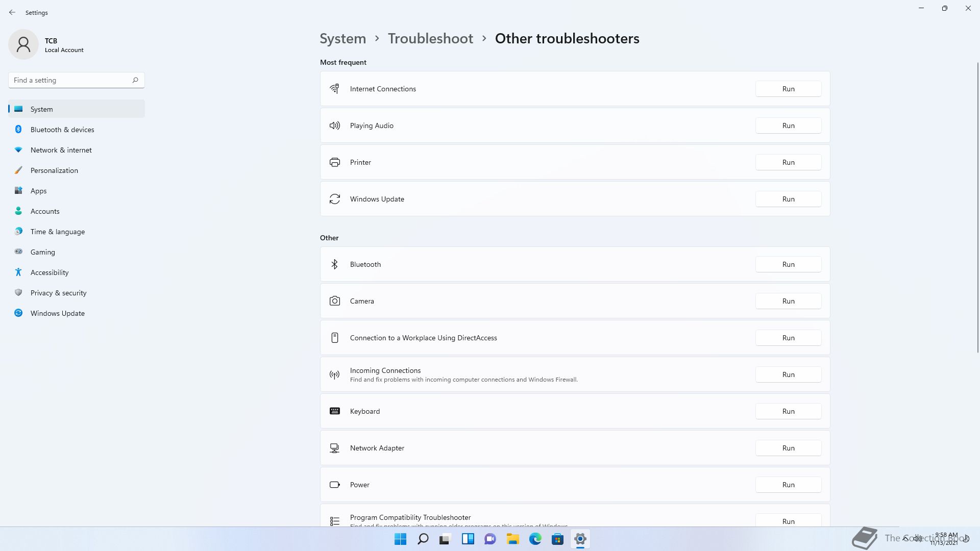Screen dimensions: 980x551
Task: Open Bluetooth & devices settings
Action: coord(77,130)
